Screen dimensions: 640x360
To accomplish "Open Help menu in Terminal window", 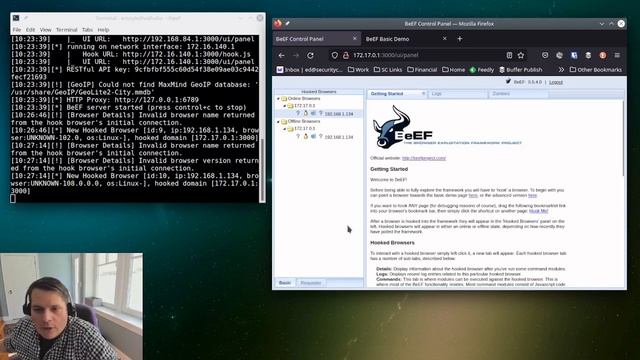I will pyautogui.click(x=103, y=30).
